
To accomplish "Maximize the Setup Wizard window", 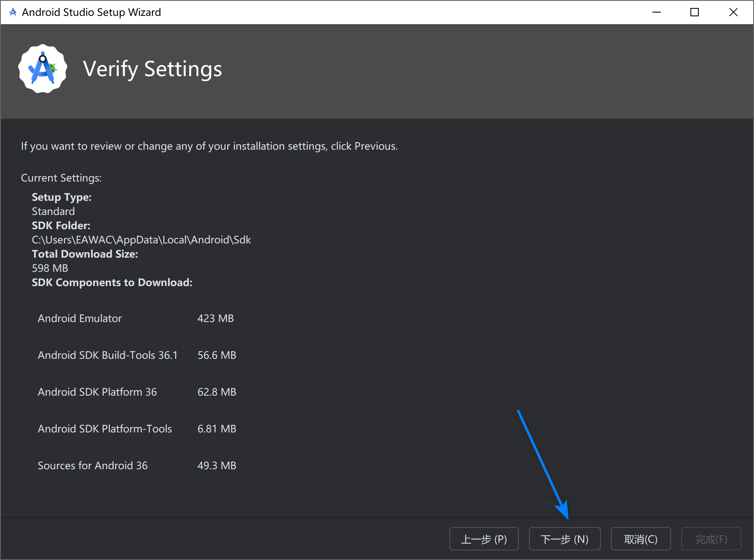I will click(x=695, y=12).
